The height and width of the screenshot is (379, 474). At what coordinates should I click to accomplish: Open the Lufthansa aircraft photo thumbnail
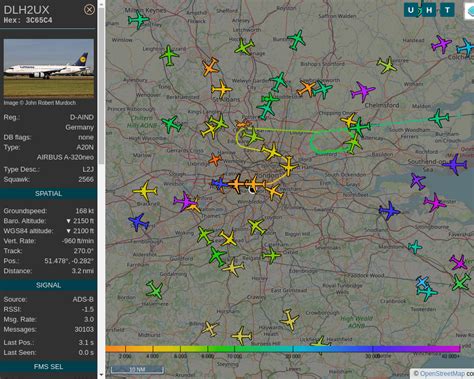[49, 68]
